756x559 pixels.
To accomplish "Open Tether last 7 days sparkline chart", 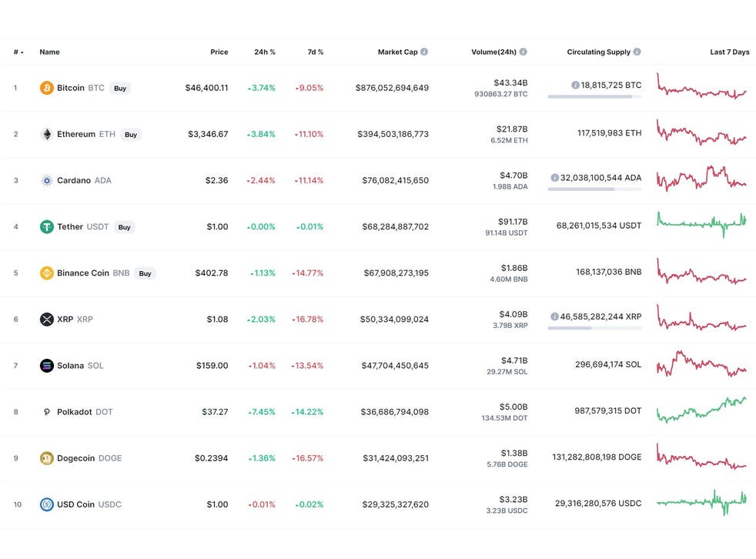I will tap(701, 224).
